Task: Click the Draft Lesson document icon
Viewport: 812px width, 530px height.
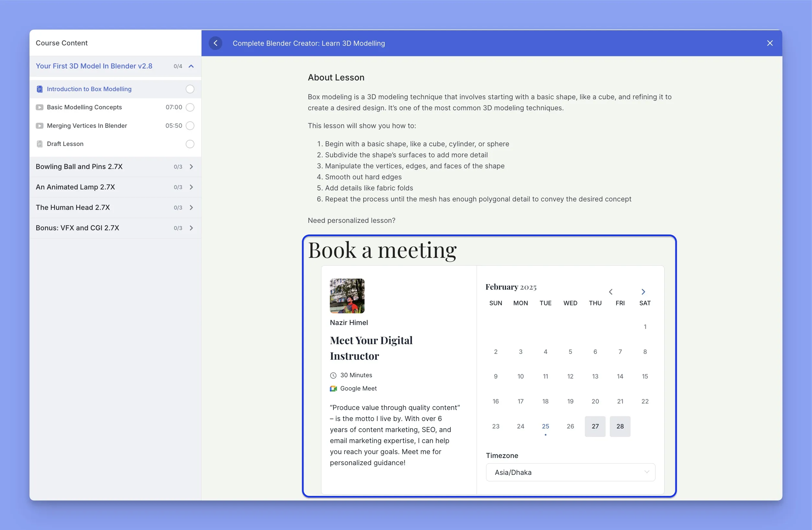Action: [x=39, y=144]
